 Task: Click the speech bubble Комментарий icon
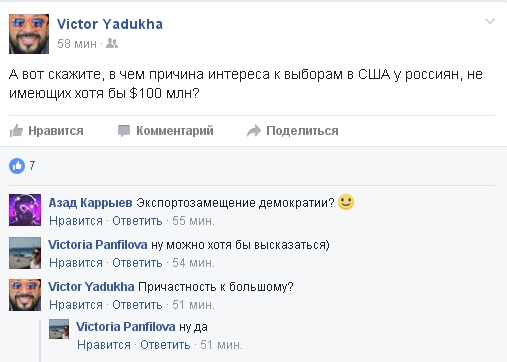coord(124,131)
